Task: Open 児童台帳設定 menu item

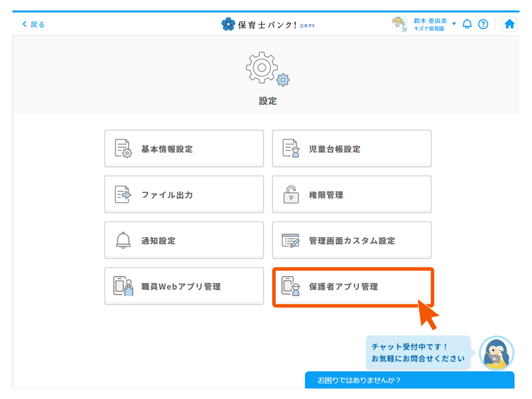Action: tap(352, 149)
